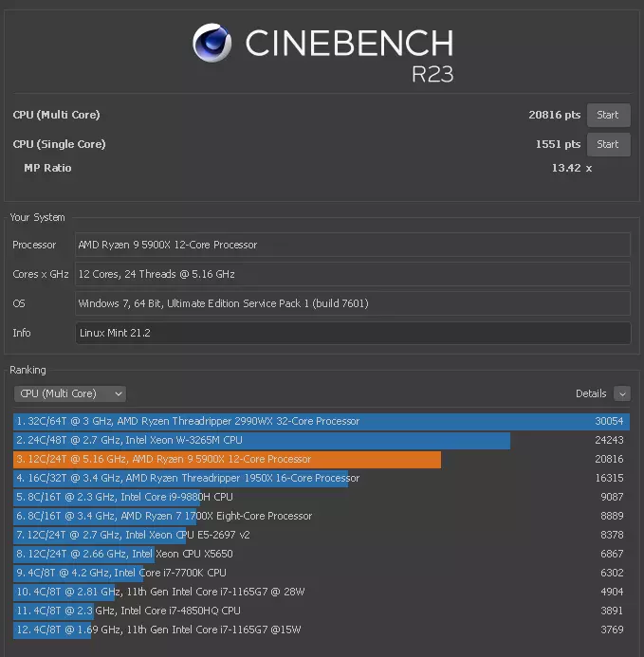Select the Ryzen 7 1700X ranking entry
The height and width of the screenshot is (657, 644).
(x=322, y=516)
